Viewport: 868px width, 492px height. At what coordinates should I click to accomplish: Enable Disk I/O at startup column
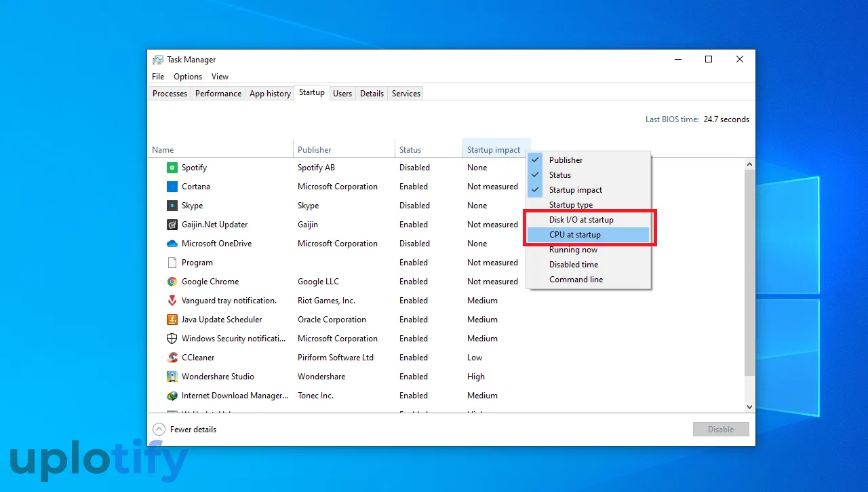(589, 220)
